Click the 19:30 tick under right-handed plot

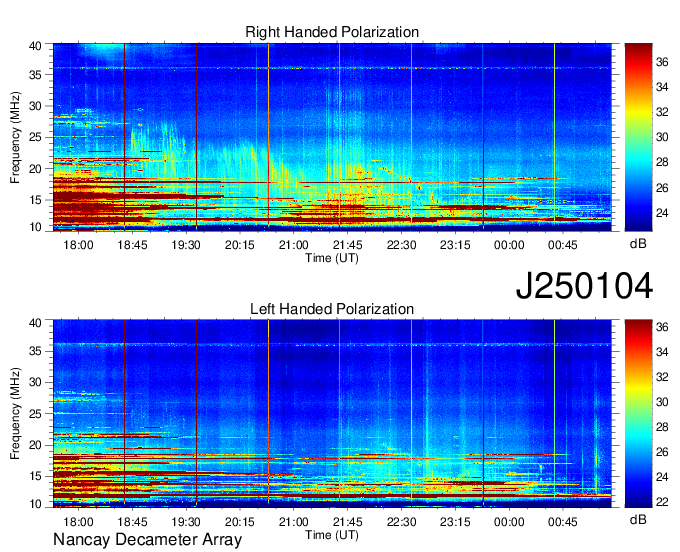coord(186,245)
